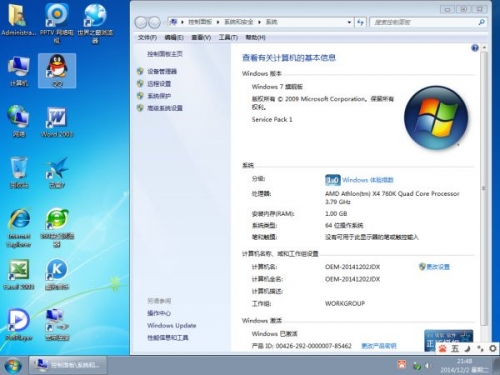The width and height of the screenshot is (500, 375).
Task: Select Control Panel taskbar button
Action: point(68,365)
